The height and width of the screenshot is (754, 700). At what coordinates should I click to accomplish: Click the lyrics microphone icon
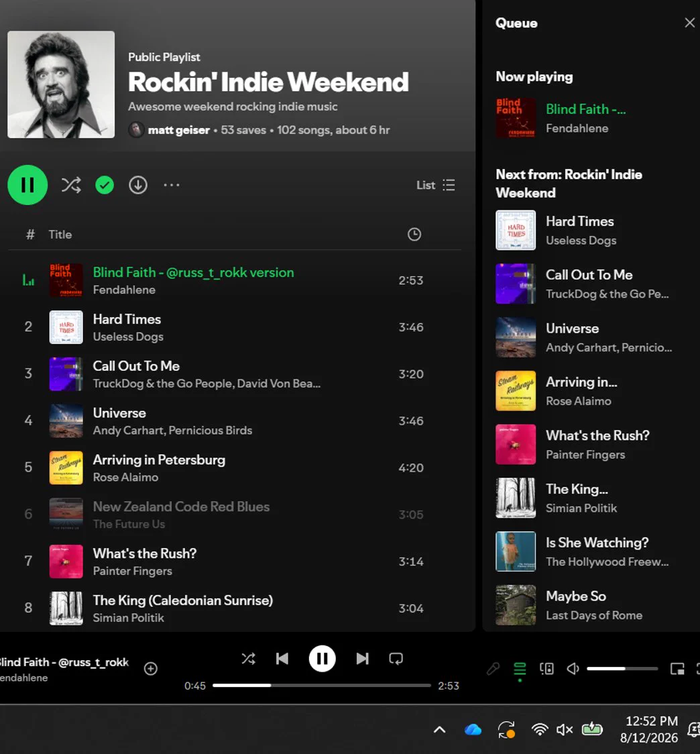493,668
